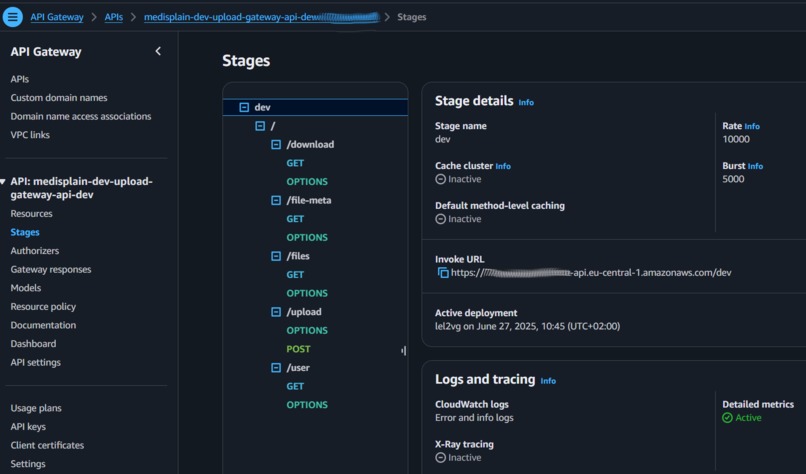Click X-Ray tracing Inactive status
The height and width of the screenshot is (474, 806).
coord(458,458)
